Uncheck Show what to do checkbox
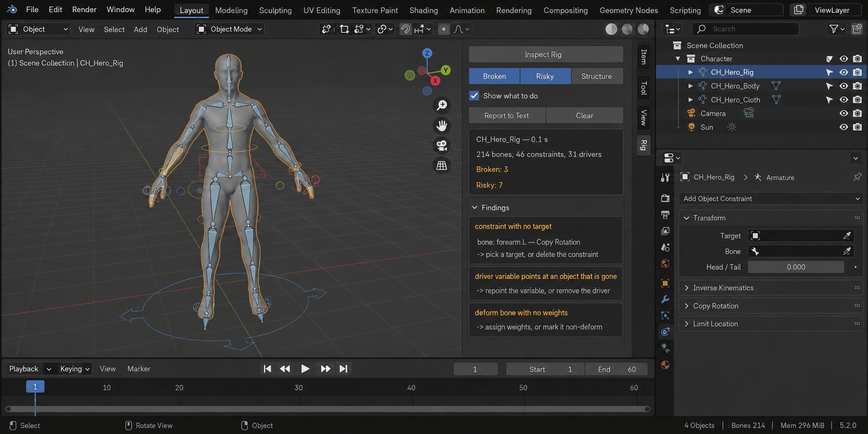 pos(474,95)
